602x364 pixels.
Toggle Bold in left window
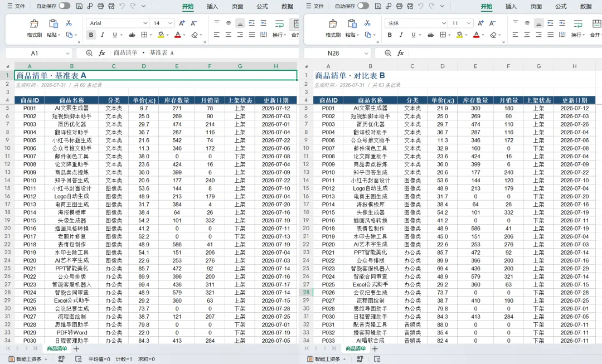click(91, 35)
